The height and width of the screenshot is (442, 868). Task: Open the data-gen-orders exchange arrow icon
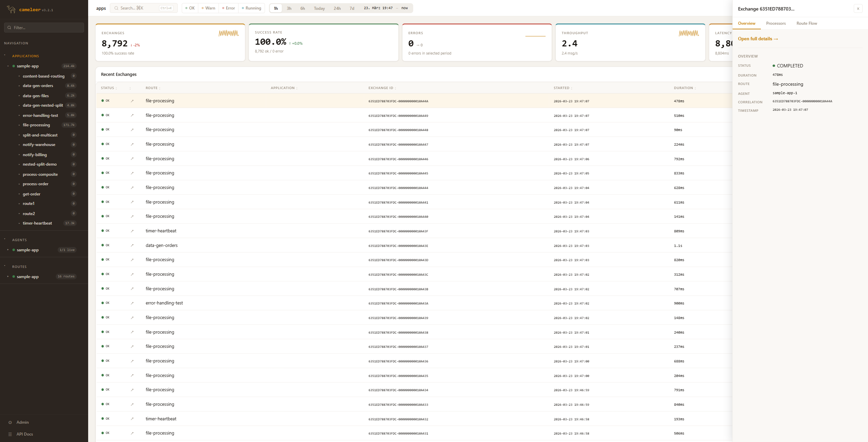[x=132, y=246]
